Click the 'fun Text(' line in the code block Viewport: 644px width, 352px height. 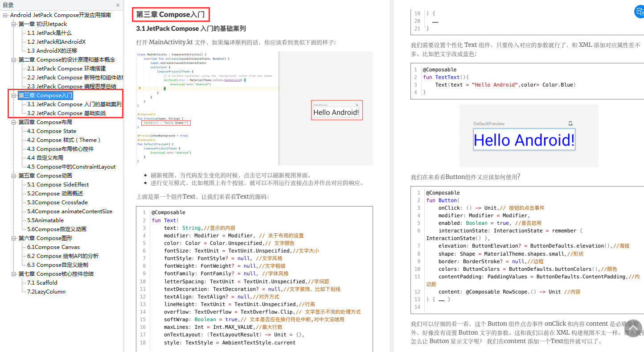pyautogui.click(x=164, y=220)
